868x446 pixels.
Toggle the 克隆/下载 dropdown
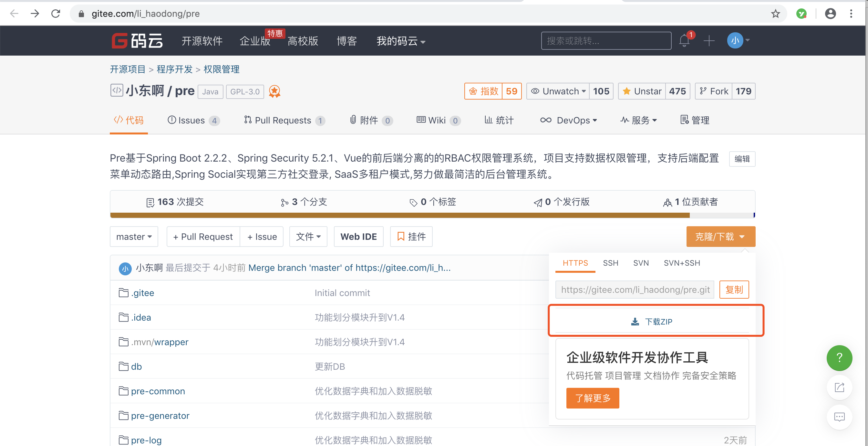[x=720, y=237]
